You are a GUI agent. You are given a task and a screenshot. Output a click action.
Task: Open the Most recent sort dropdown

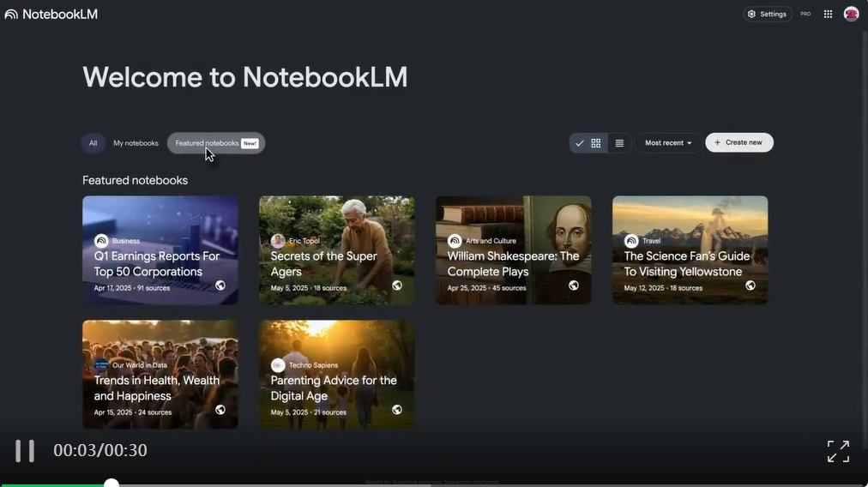click(x=668, y=143)
